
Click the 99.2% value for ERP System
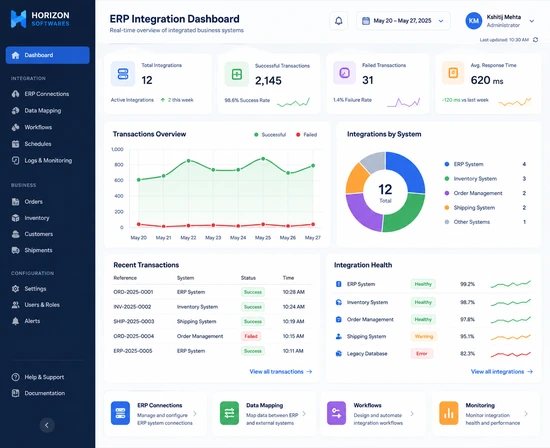pos(468,284)
